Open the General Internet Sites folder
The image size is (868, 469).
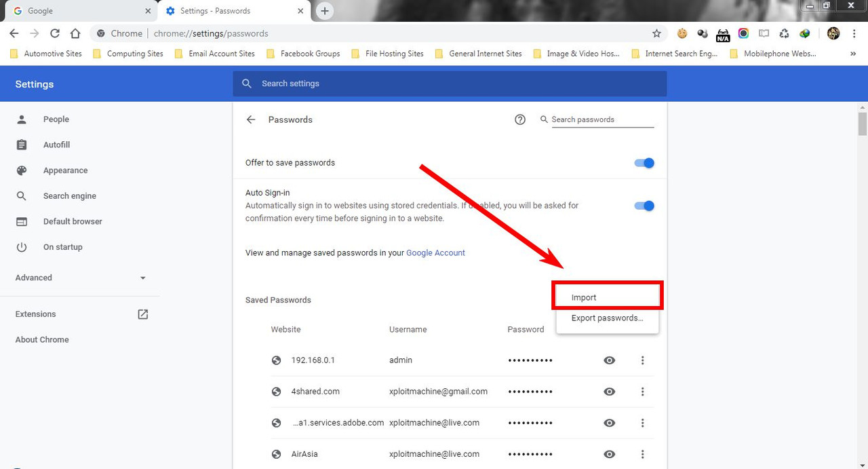coord(479,54)
